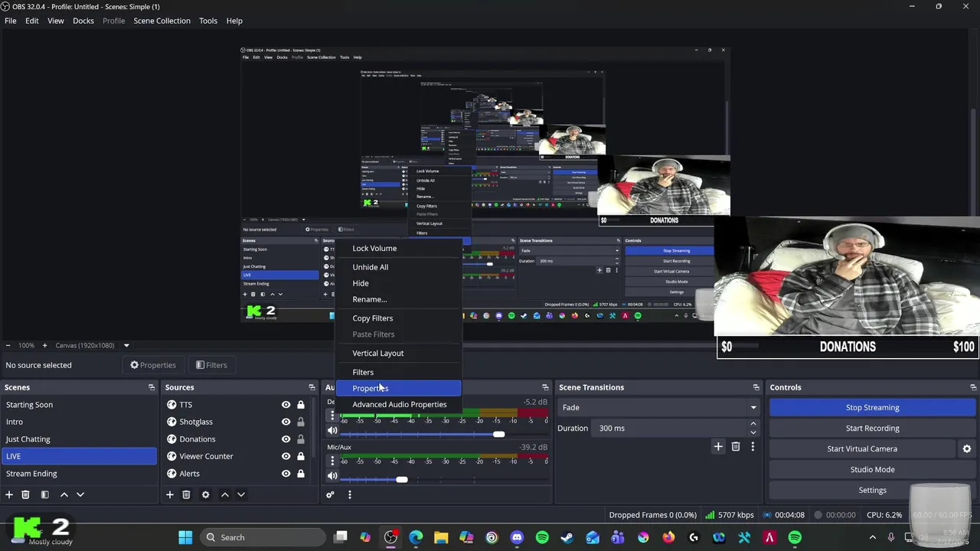Mute the Mic/Aux audio channel
Image resolution: width=980 pixels, height=551 pixels.
[332, 475]
